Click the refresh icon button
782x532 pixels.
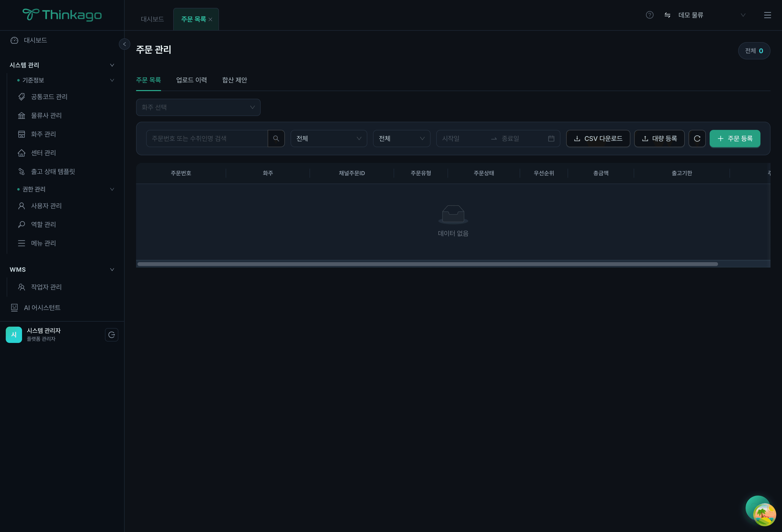pos(697,138)
